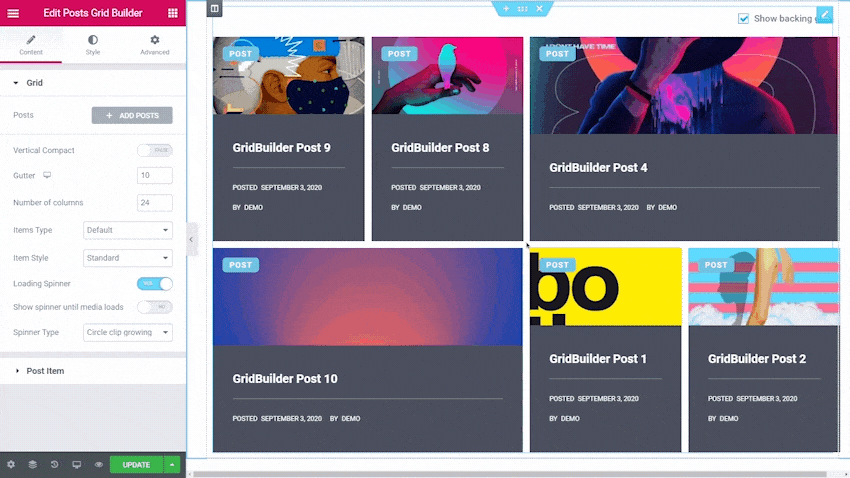Open the GridBuilder Post 2 title link
Viewport: 850px width, 478px height.
tap(757, 358)
